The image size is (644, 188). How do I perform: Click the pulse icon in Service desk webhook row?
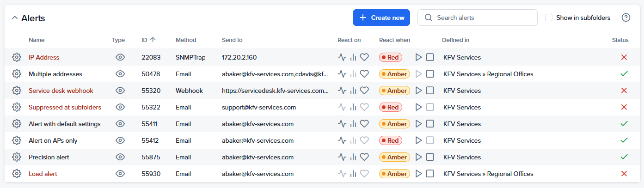342,91
